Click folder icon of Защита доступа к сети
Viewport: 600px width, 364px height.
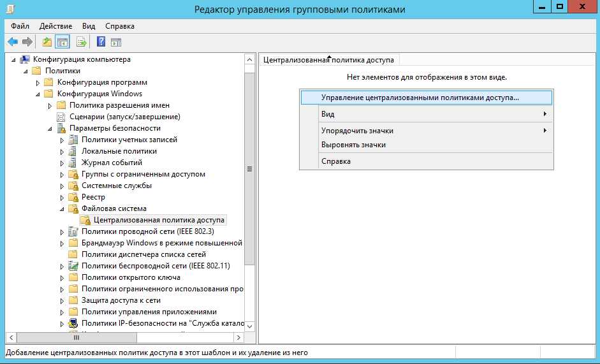(x=73, y=300)
